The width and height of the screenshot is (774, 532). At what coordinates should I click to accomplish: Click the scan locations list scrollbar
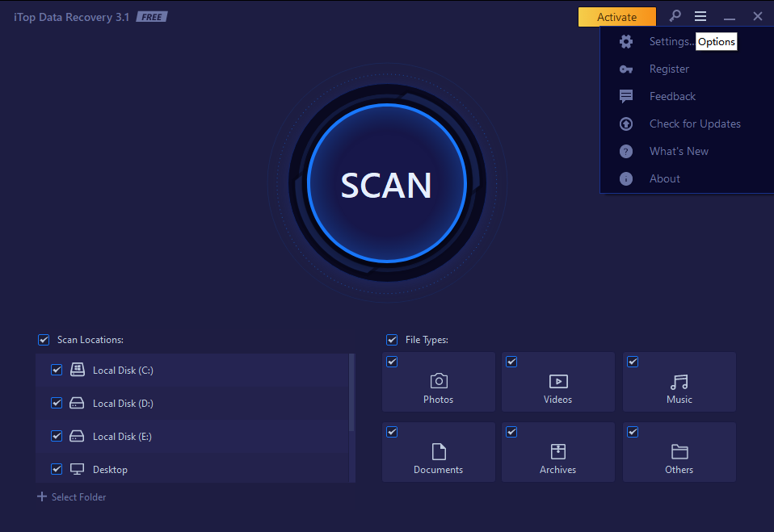[351, 392]
